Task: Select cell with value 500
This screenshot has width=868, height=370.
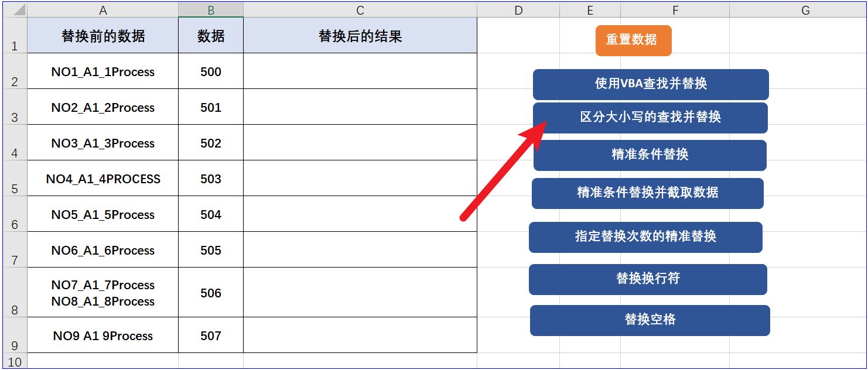Action: click(x=211, y=71)
